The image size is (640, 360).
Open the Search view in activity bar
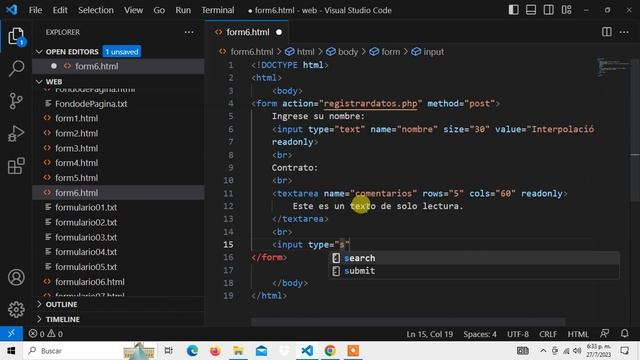click(16, 69)
